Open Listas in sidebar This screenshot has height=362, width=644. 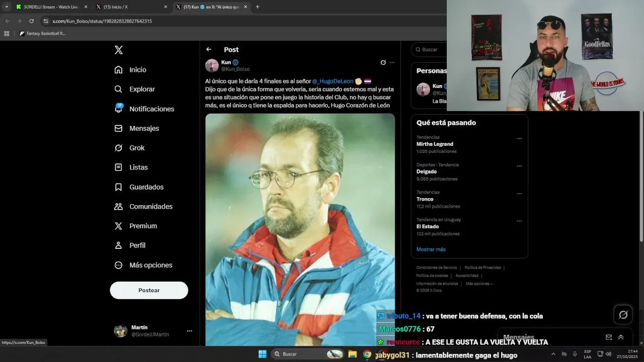131,167
